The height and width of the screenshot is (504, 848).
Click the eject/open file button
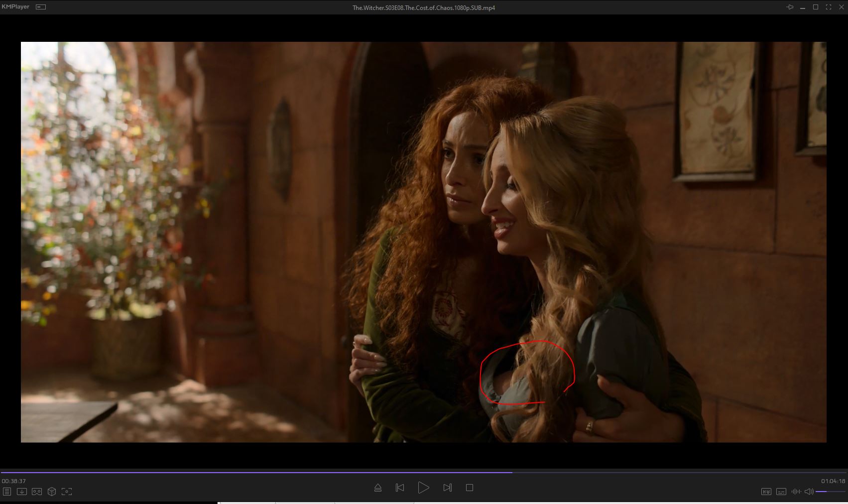378,488
